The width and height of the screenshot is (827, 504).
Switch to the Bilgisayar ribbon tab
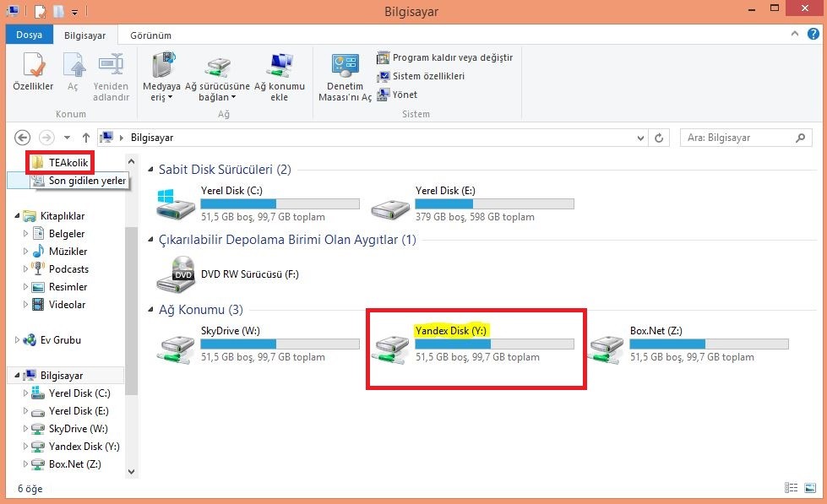coord(85,35)
